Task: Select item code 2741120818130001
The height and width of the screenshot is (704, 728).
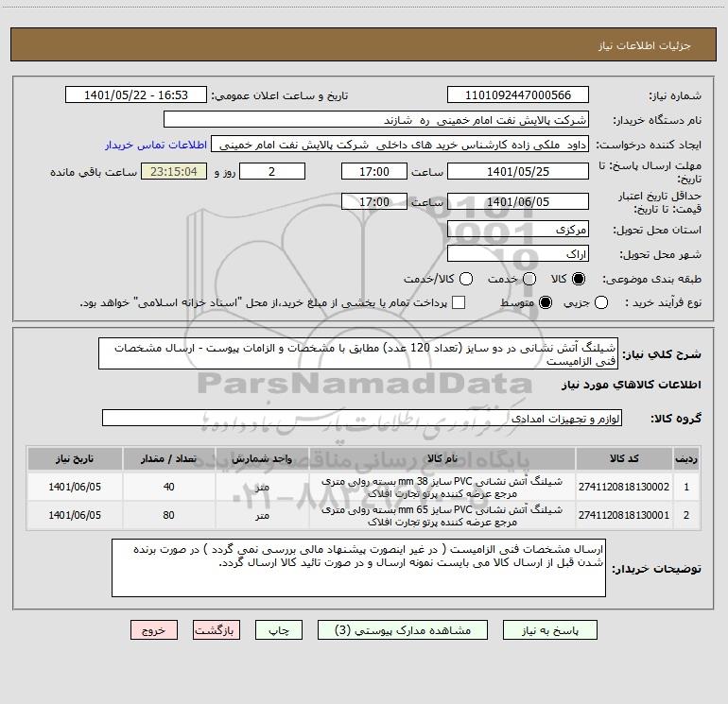Action: (624, 515)
